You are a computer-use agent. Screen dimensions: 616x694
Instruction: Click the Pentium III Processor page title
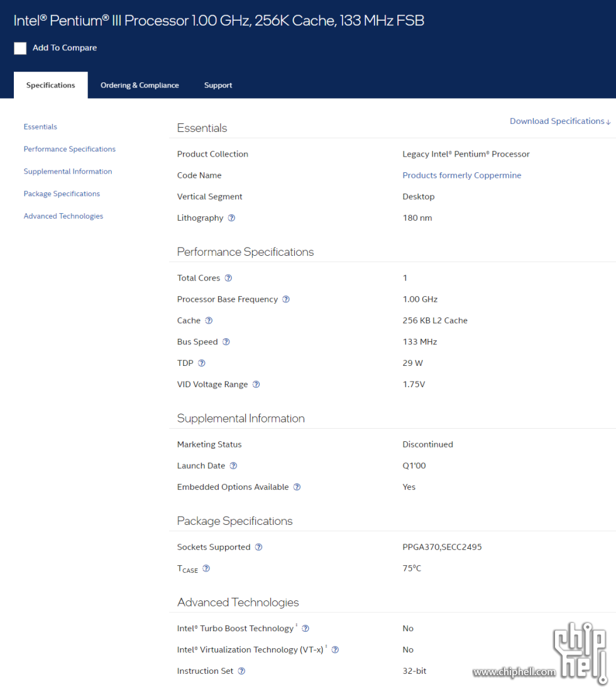click(x=219, y=20)
